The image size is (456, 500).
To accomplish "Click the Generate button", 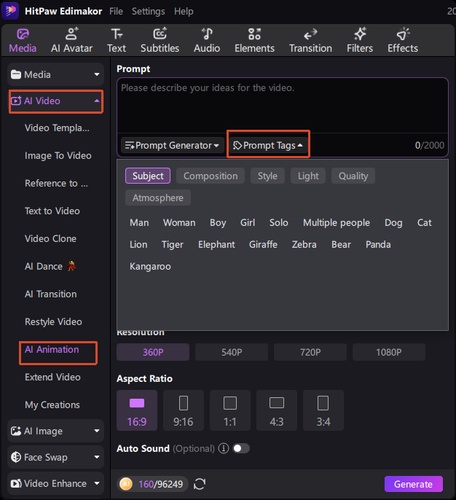I will click(x=413, y=484).
